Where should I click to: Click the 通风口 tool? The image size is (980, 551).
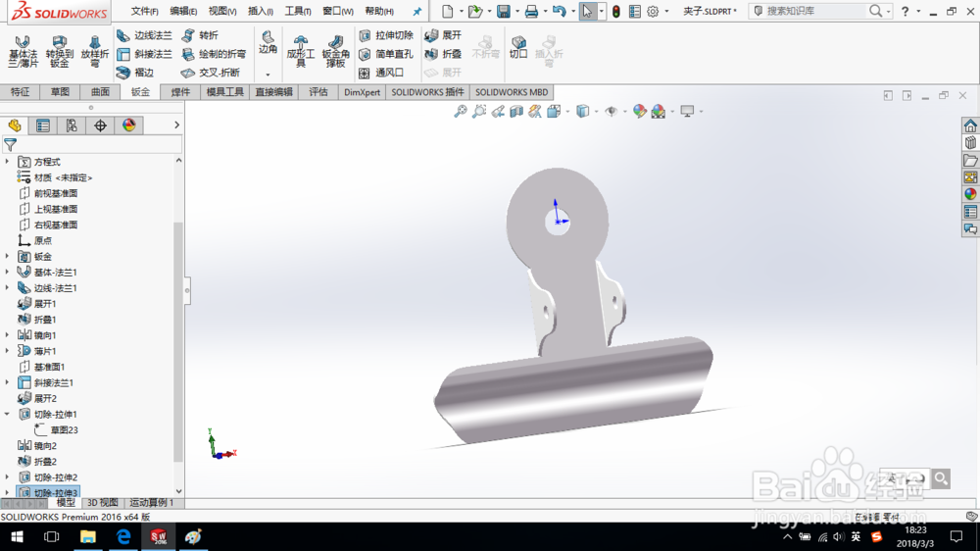pyautogui.click(x=382, y=73)
